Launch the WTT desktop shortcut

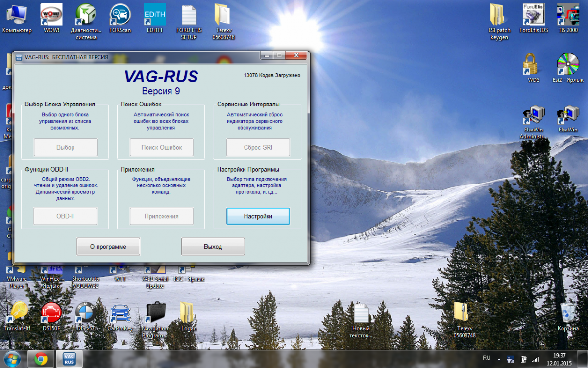[x=120, y=273]
